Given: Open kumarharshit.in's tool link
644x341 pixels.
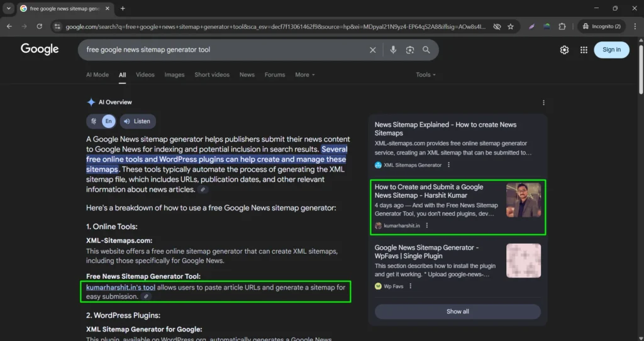Looking at the screenshot, I should coord(121,287).
